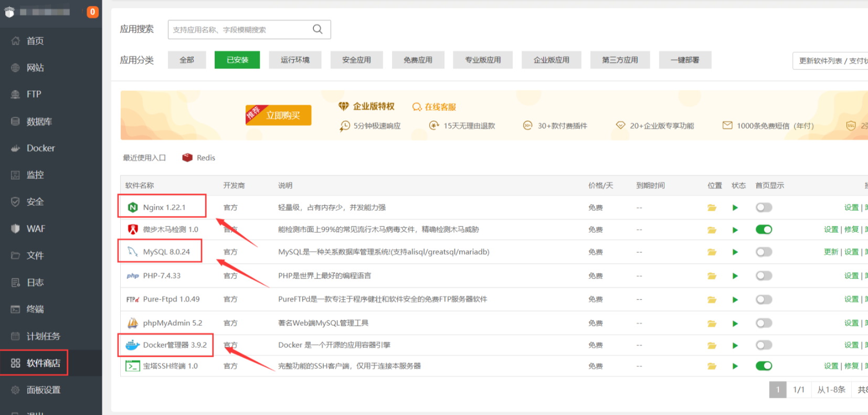Enable homepage display for Pure-Ftpd
868x415 pixels.
(764, 299)
